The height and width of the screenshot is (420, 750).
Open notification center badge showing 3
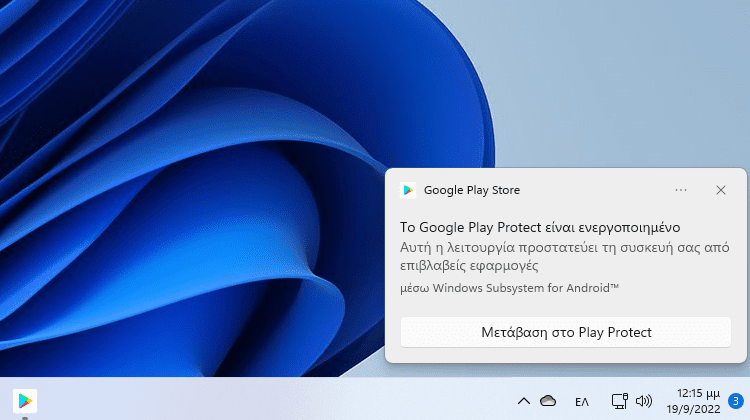736,401
